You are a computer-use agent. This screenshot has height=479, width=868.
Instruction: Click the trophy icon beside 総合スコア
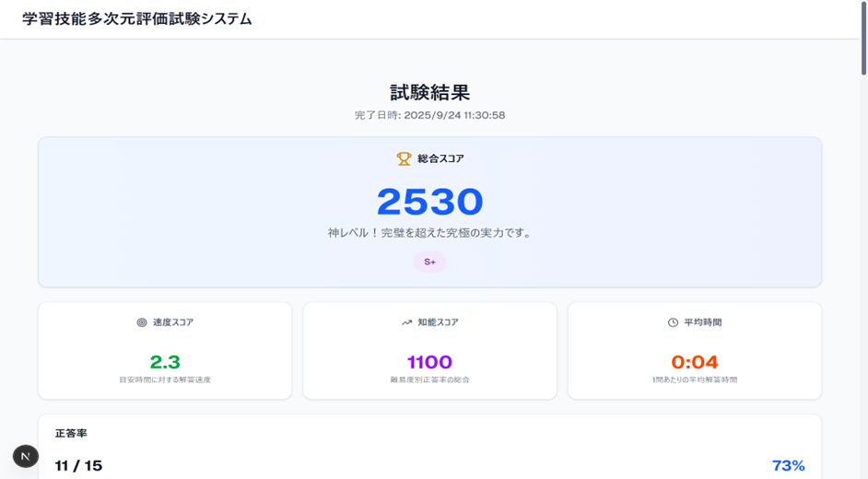coord(404,158)
